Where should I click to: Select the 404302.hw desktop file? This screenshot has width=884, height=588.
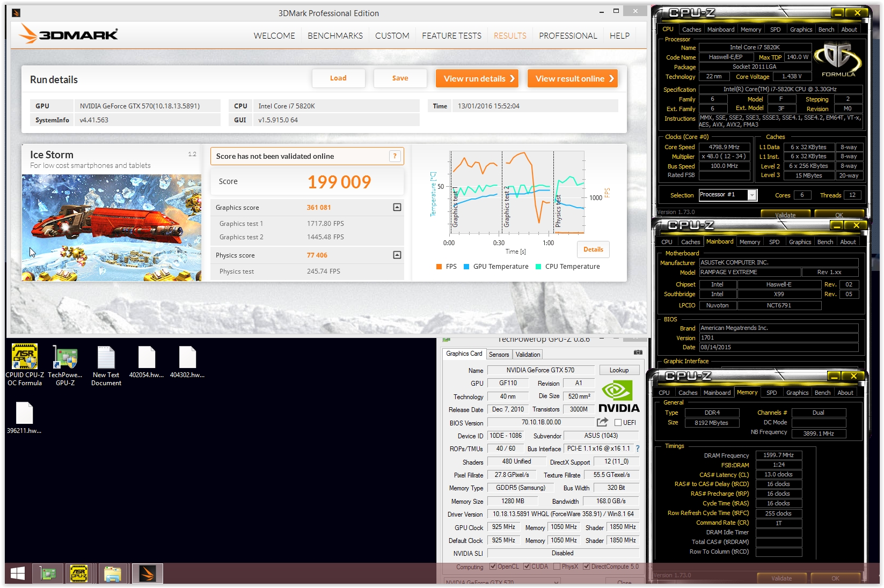(x=187, y=362)
